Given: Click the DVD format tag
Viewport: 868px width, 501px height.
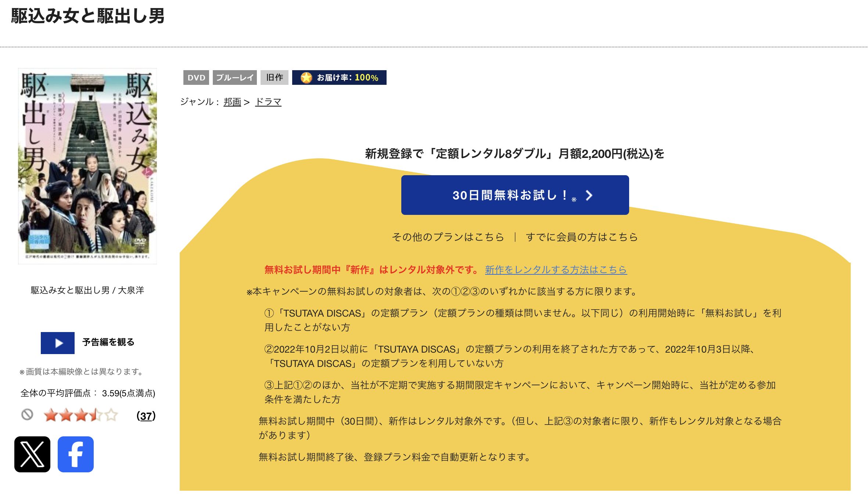Looking at the screenshot, I should (196, 78).
